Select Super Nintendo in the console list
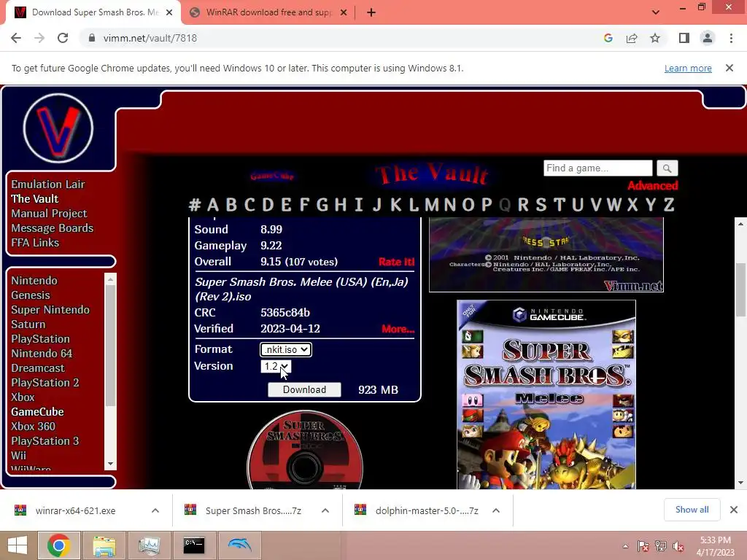This screenshot has width=747, height=560. [50, 310]
